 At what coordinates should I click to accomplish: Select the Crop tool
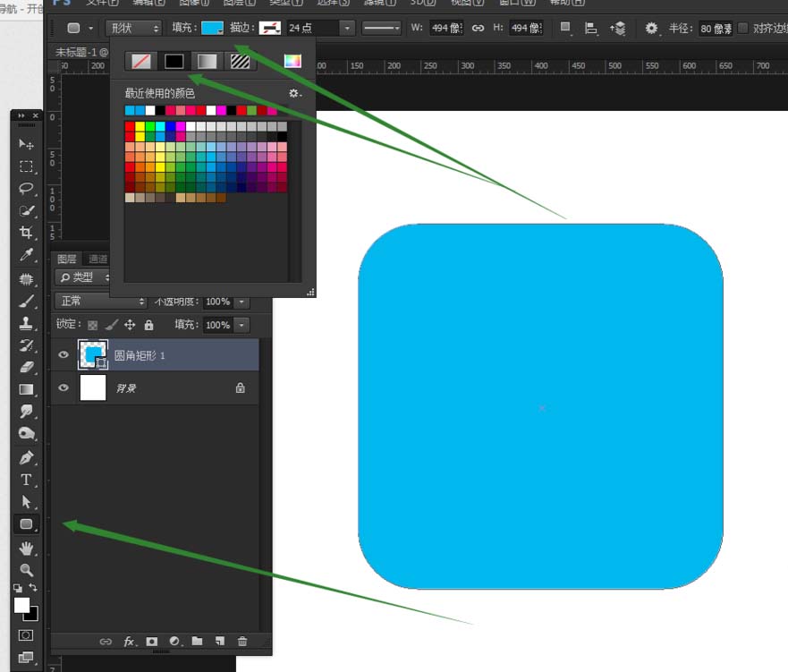[x=26, y=234]
